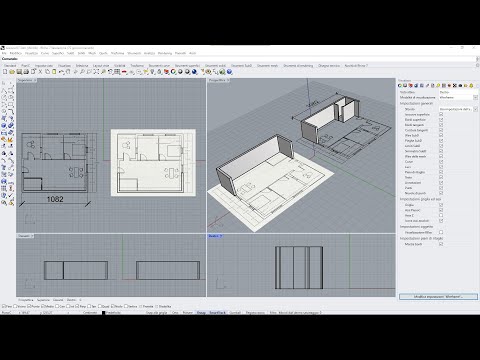Select Superiore viewport tab at bottom
This screenshot has width=480, height=360.
(43, 300)
